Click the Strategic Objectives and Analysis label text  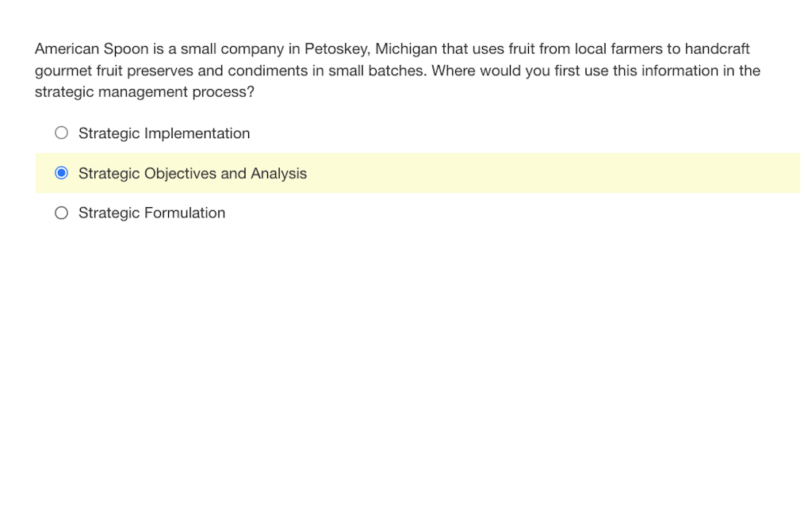(x=193, y=173)
